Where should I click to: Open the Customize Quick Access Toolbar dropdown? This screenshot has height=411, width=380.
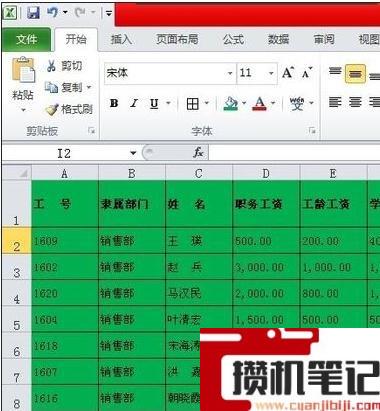click(x=109, y=13)
